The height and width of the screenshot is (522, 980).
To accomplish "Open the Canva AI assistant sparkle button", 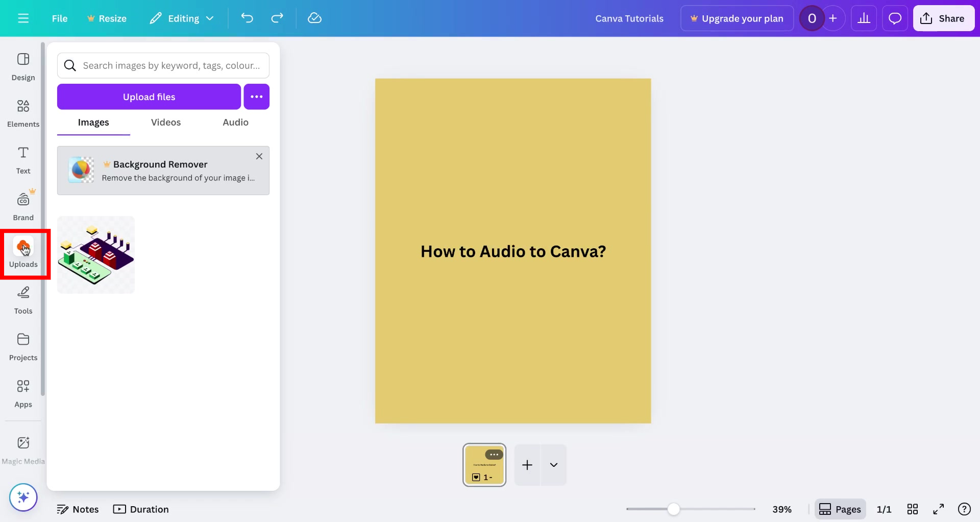I will tap(23, 497).
